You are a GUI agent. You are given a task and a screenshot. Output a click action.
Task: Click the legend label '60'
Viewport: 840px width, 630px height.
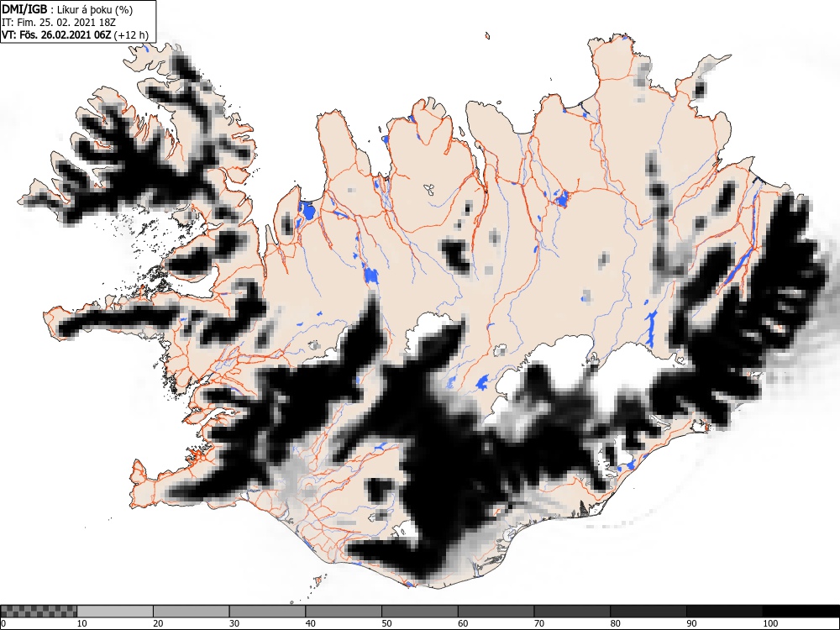pos(463,623)
